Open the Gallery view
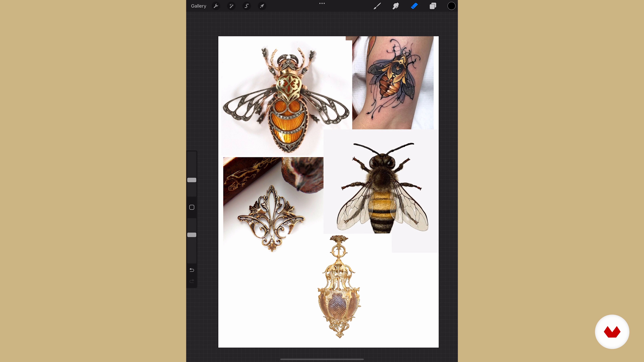Screen dimensions: 644x362 click(x=199, y=6)
